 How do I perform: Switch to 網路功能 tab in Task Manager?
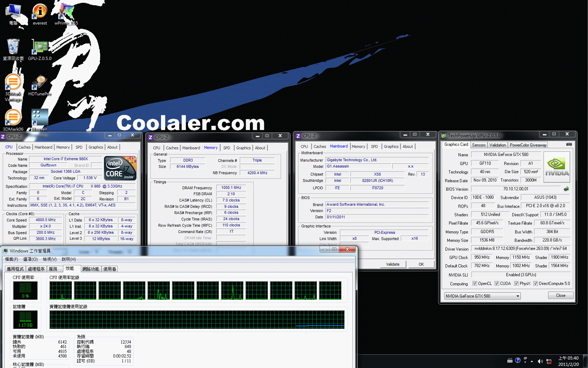point(91,269)
